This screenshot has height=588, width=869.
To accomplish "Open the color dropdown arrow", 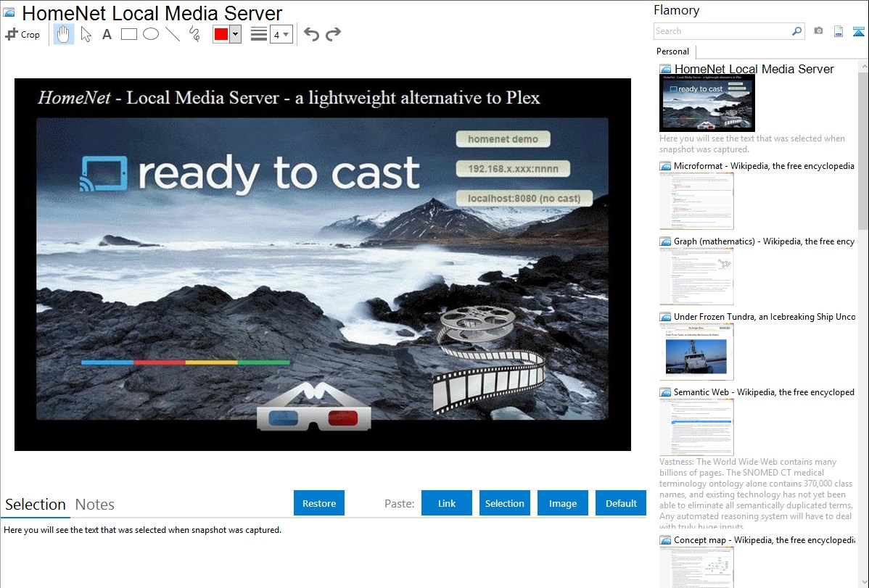I will coord(235,34).
